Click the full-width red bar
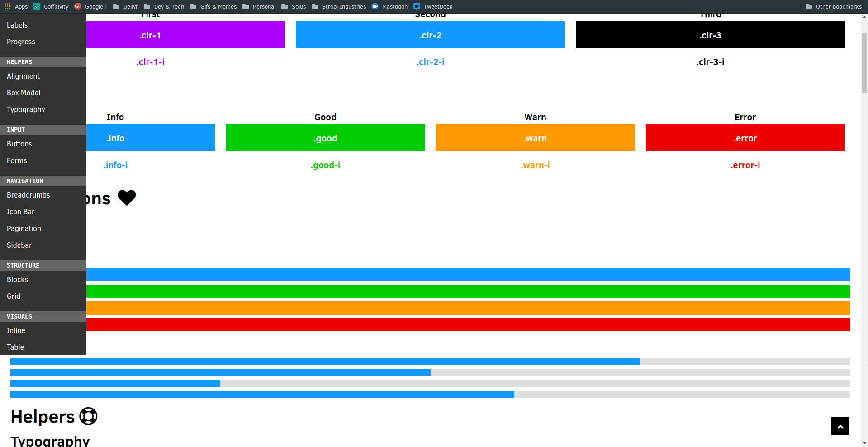The height and width of the screenshot is (447, 868). pos(468,325)
